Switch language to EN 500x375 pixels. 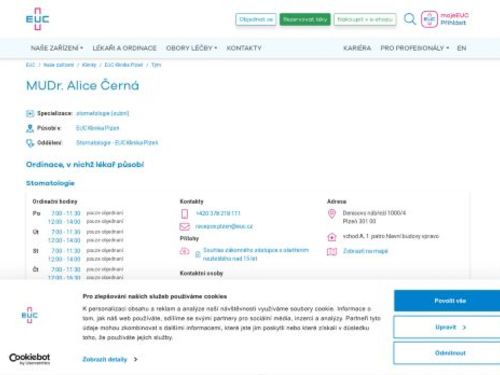tap(462, 48)
